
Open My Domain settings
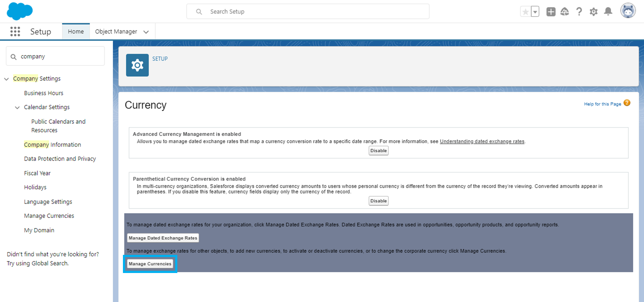click(39, 230)
